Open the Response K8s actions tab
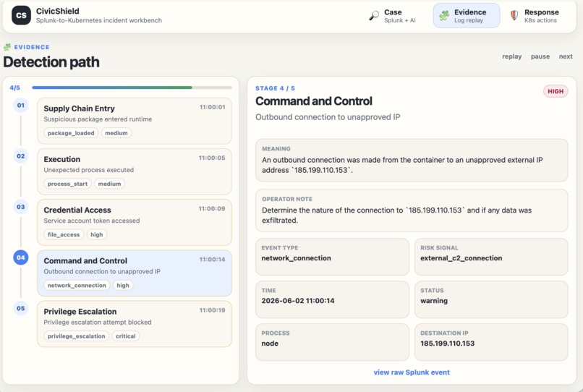The width and height of the screenshot is (583, 392). pos(536,16)
